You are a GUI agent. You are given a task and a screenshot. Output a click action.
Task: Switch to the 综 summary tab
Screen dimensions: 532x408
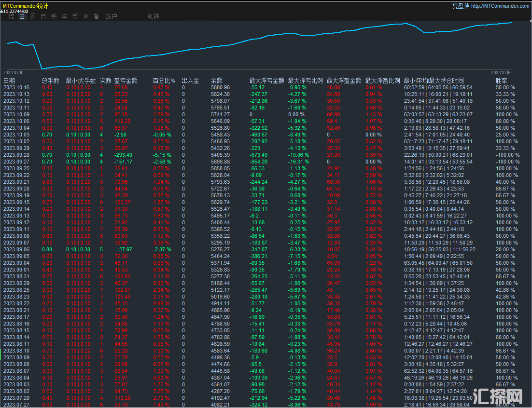click(11, 16)
